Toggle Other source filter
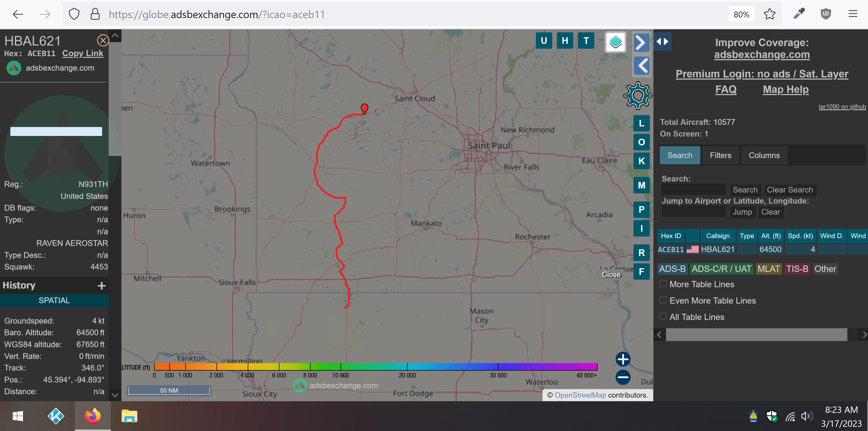Viewport: 868px width, 431px height. (x=825, y=269)
